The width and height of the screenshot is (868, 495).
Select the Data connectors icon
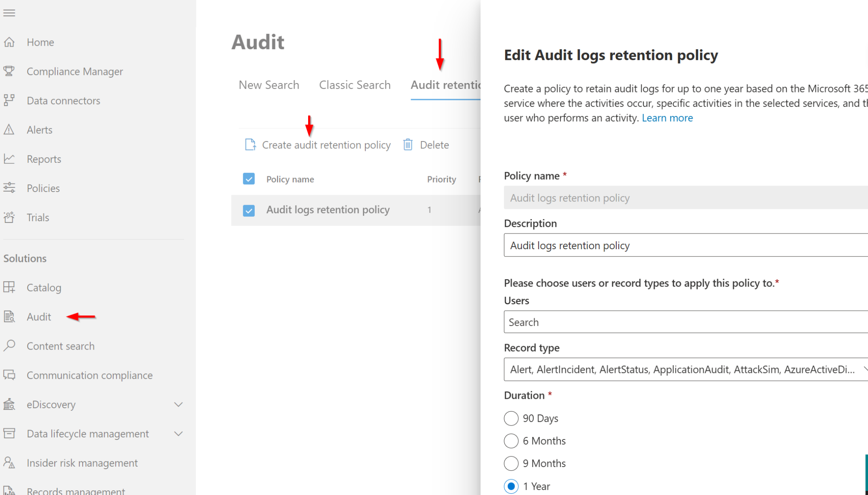pyautogui.click(x=9, y=100)
